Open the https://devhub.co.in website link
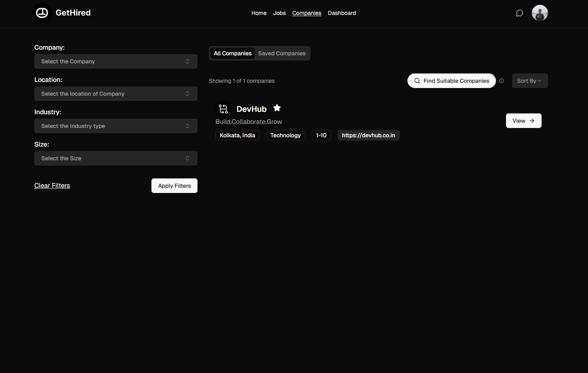Screen dimensions: 588x373 click(x=369, y=135)
